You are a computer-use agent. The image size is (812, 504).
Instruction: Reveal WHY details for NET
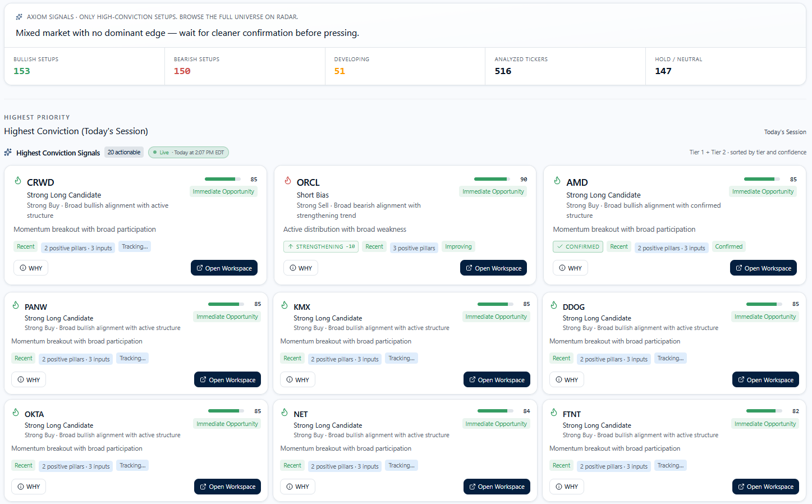[x=297, y=487]
